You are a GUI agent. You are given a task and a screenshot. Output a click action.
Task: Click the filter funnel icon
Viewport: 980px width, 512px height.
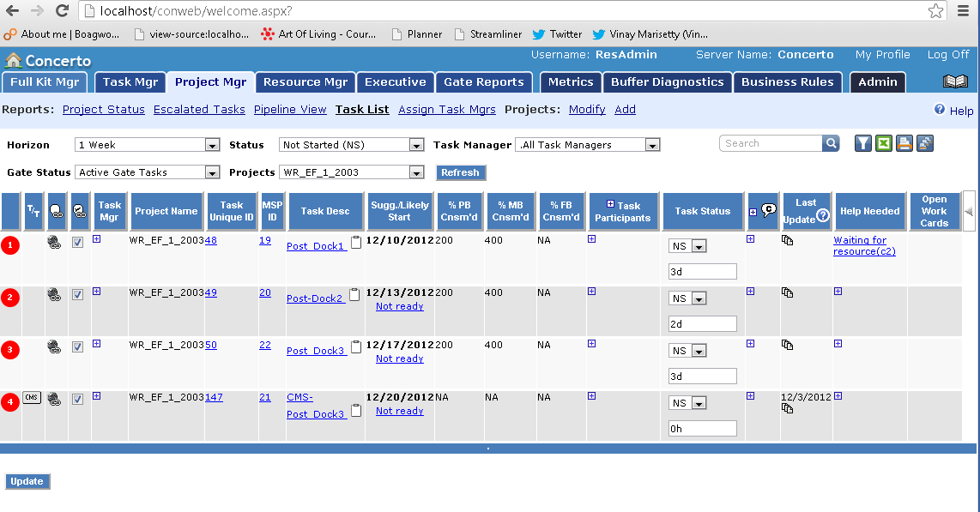(x=863, y=143)
